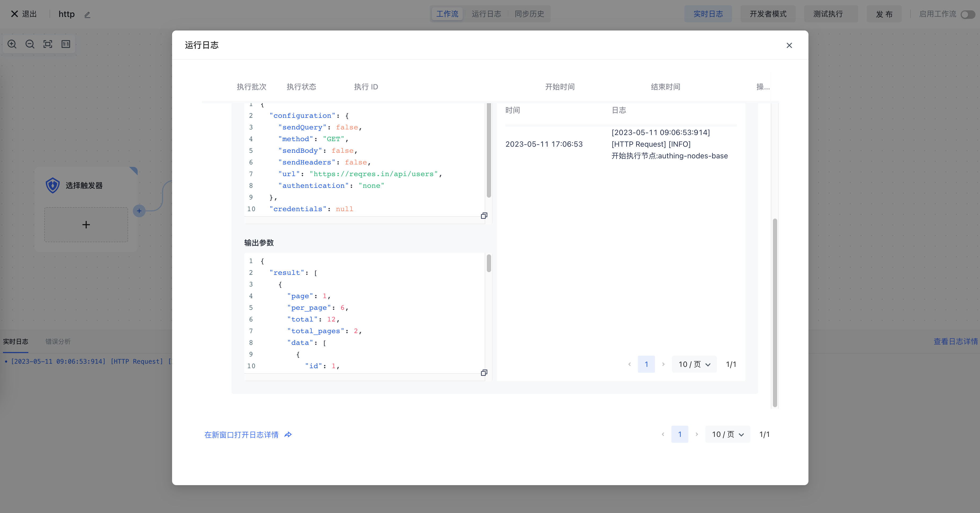The height and width of the screenshot is (513, 980).
Task: Open the bottom 10 / 页 page size dropdown
Action: [x=727, y=434]
